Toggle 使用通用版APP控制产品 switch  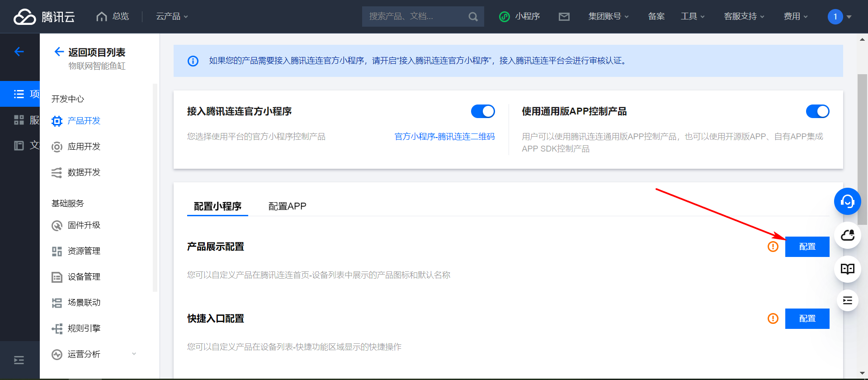click(x=818, y=111)
